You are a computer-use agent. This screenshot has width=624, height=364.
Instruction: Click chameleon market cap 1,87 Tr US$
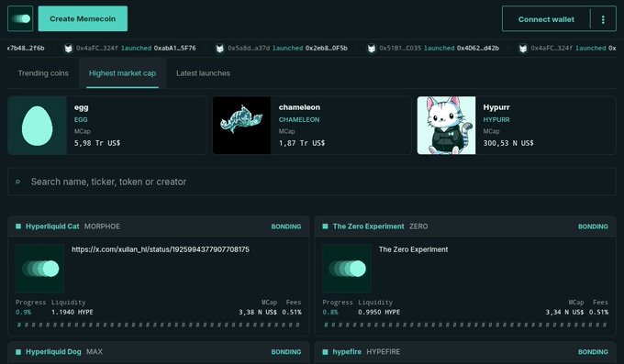point(302,143)
